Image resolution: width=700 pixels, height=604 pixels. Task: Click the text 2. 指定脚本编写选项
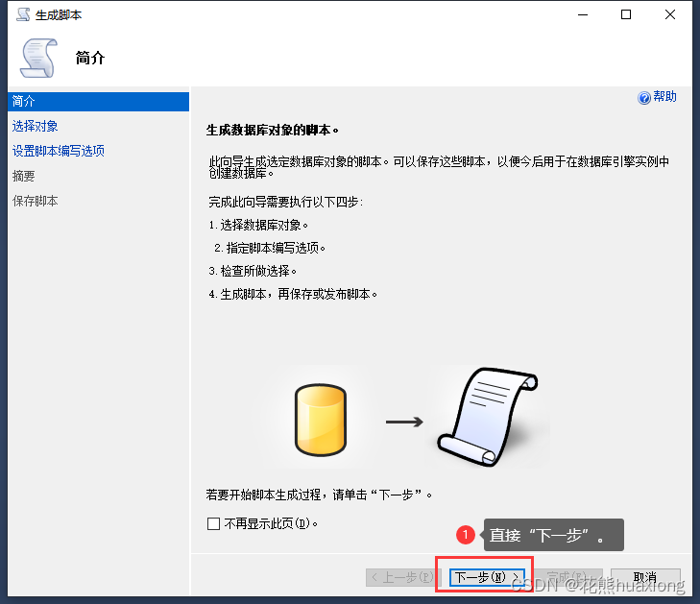269,248
